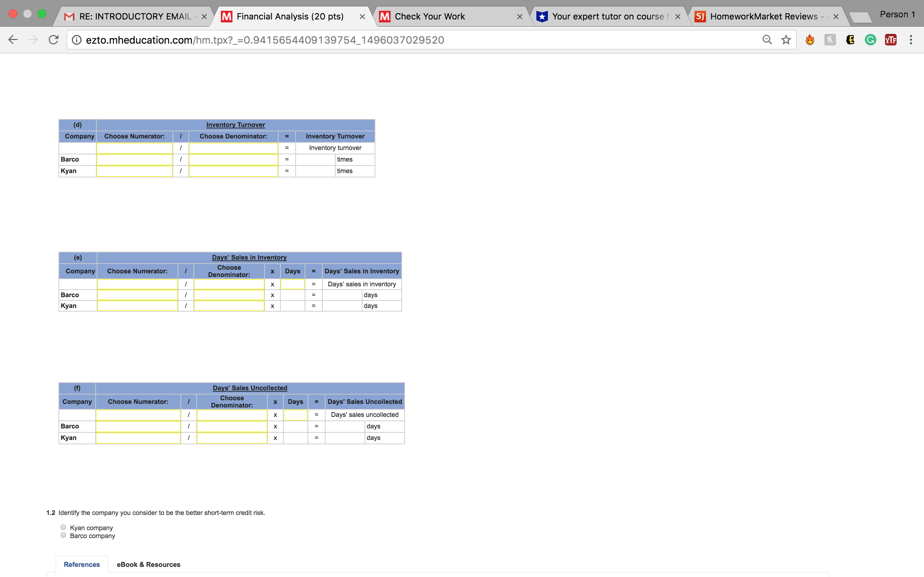The height and width of the screenshot is (577, 924).
Task: Open Kyan's Choose Numerator in Days' Sales Uncollected
Action: pyautogui.click(x=138, y=438)
